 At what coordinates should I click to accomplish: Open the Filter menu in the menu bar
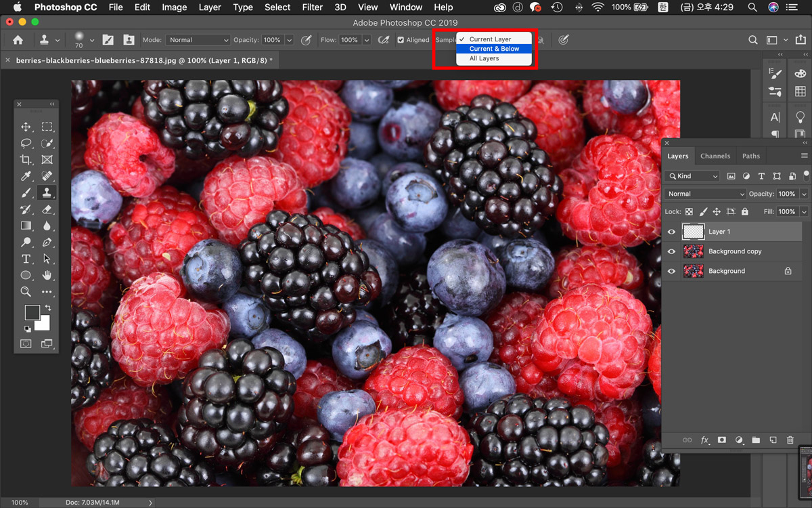click(x=312, y=7)
